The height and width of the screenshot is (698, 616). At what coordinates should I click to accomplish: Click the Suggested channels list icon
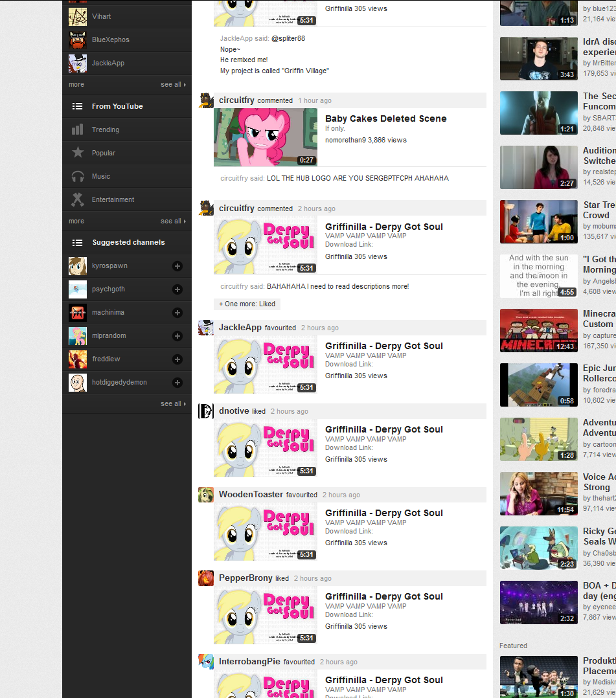(78, 243)
